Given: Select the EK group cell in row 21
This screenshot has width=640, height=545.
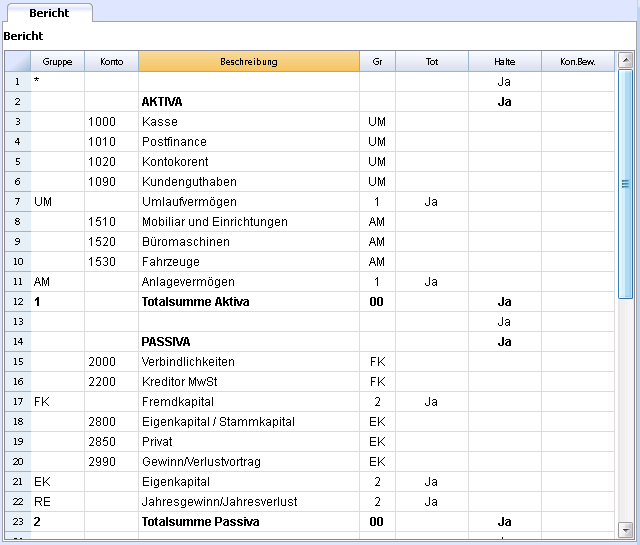Looking at the screenshot, I should [x=58, y=482].
